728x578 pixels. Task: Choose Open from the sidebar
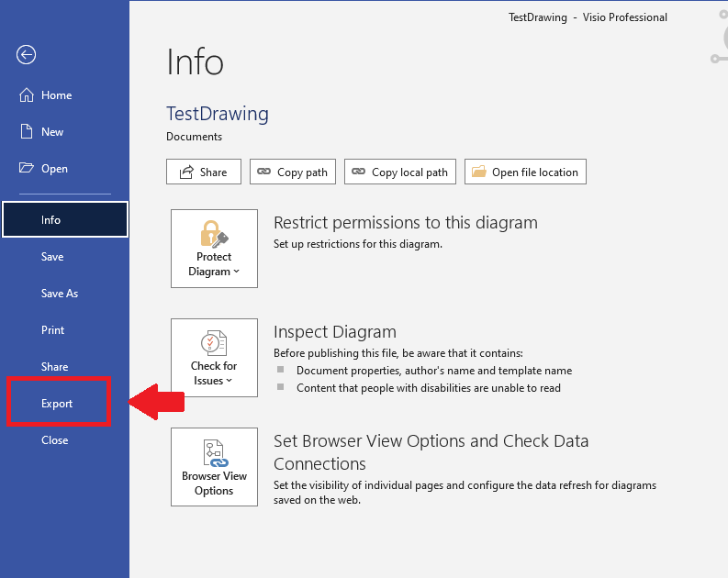coord(64,169)
